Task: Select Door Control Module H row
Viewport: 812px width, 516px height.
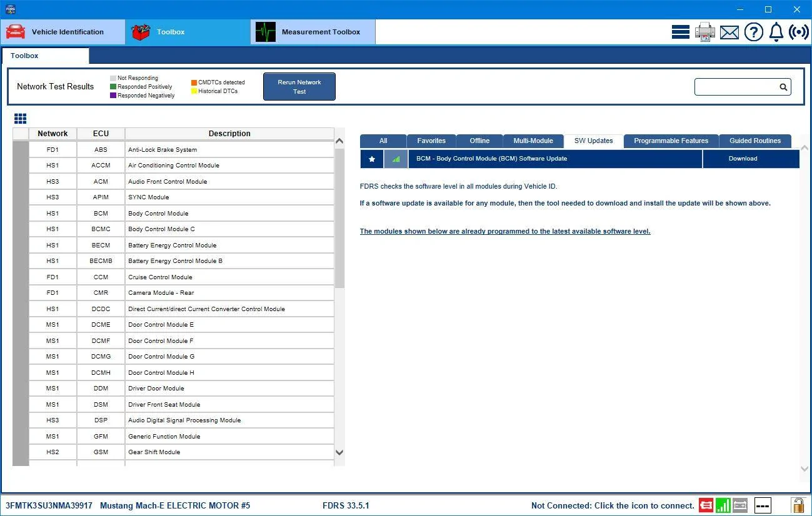Action: pos(181,373)
